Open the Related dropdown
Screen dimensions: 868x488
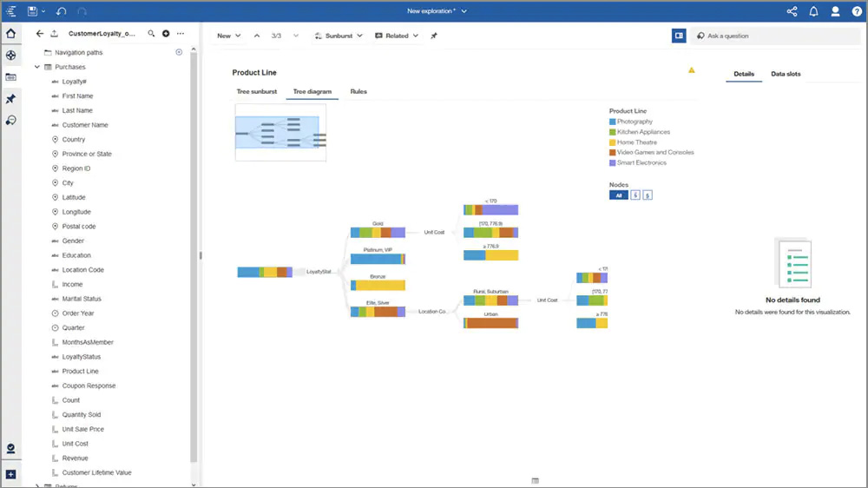click(x=397, y=36)
